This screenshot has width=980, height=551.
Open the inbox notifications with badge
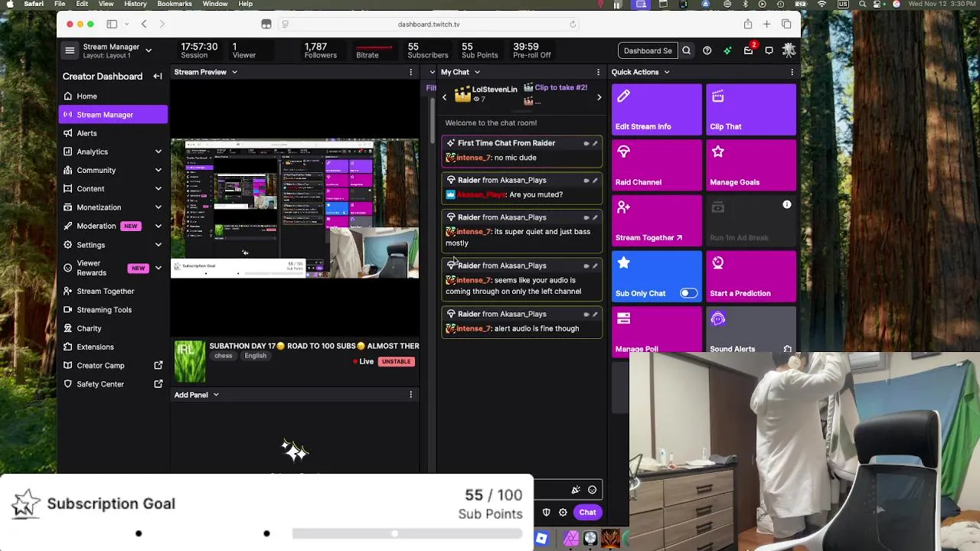749,51
